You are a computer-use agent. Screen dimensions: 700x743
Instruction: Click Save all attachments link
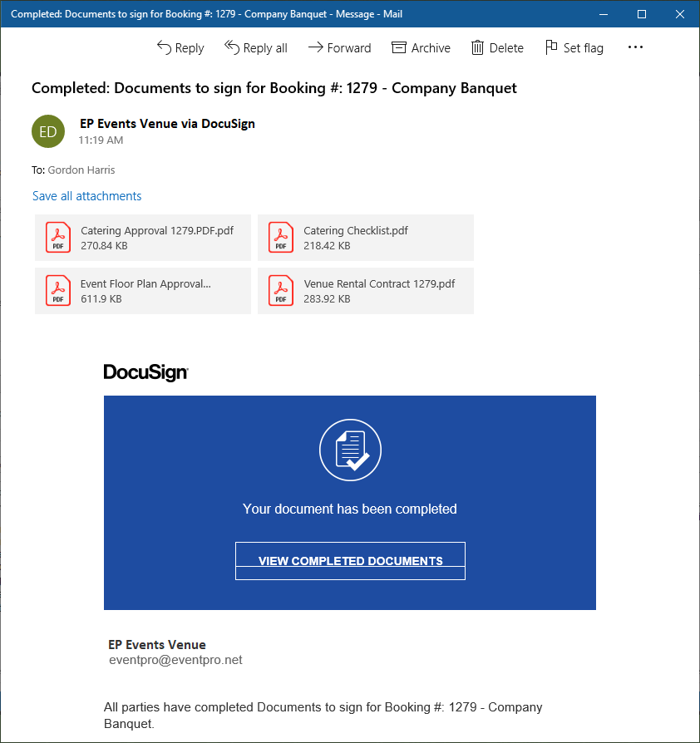86,196
